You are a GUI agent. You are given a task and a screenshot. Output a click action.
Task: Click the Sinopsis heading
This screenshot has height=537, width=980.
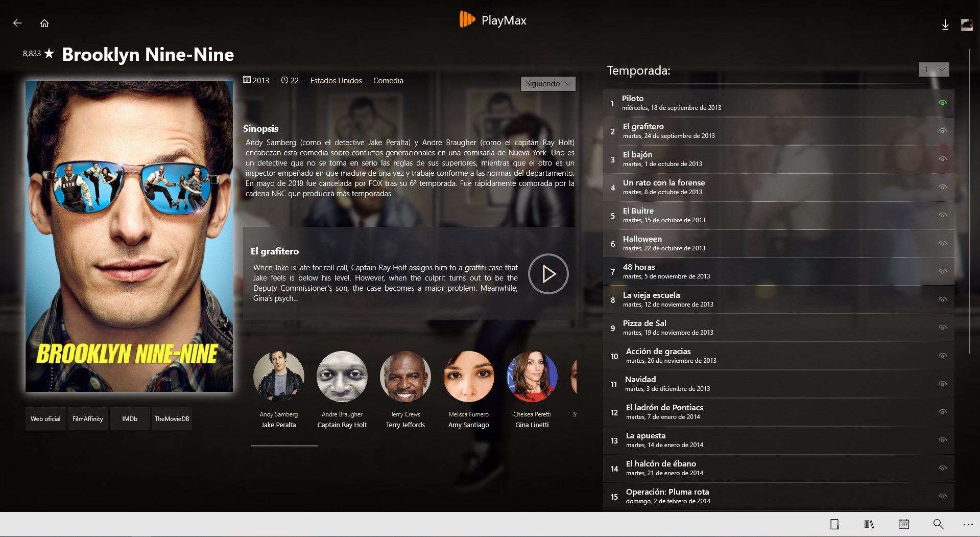260,129
